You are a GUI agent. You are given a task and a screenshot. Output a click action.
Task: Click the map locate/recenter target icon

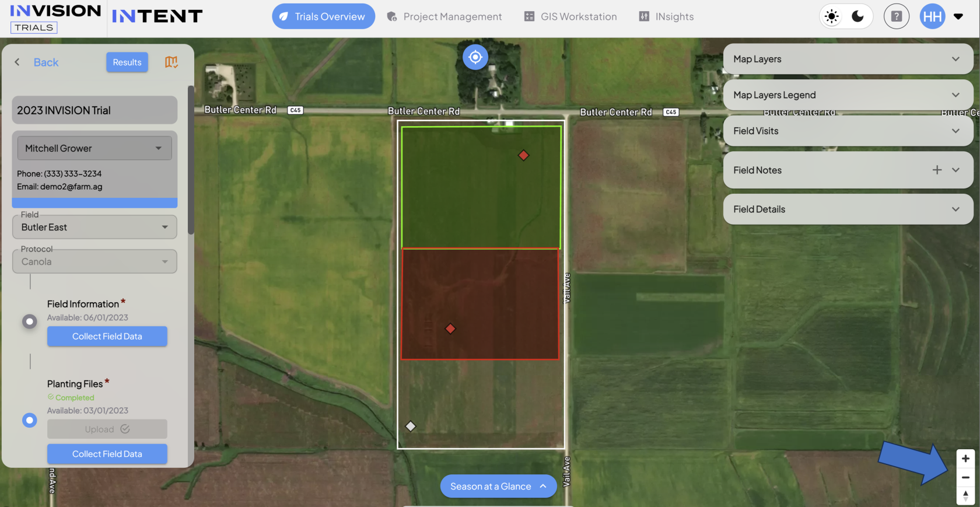(x=475, y=57)
